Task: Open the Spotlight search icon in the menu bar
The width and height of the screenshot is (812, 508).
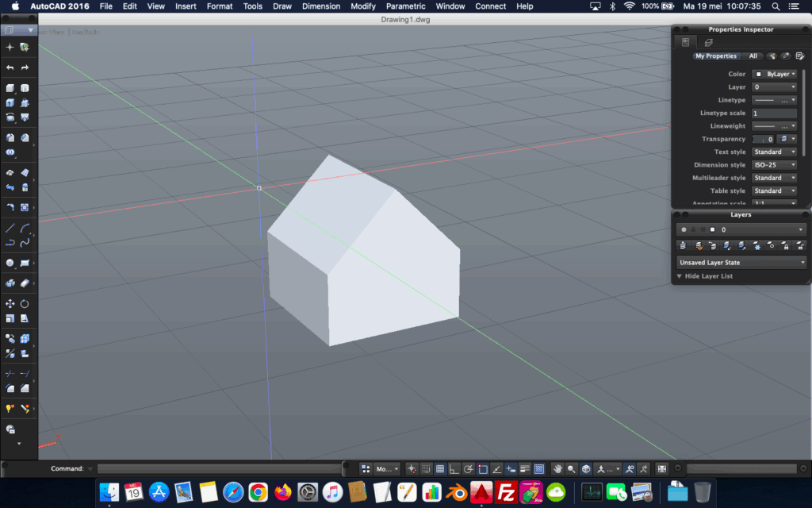Action: [775, 6]
